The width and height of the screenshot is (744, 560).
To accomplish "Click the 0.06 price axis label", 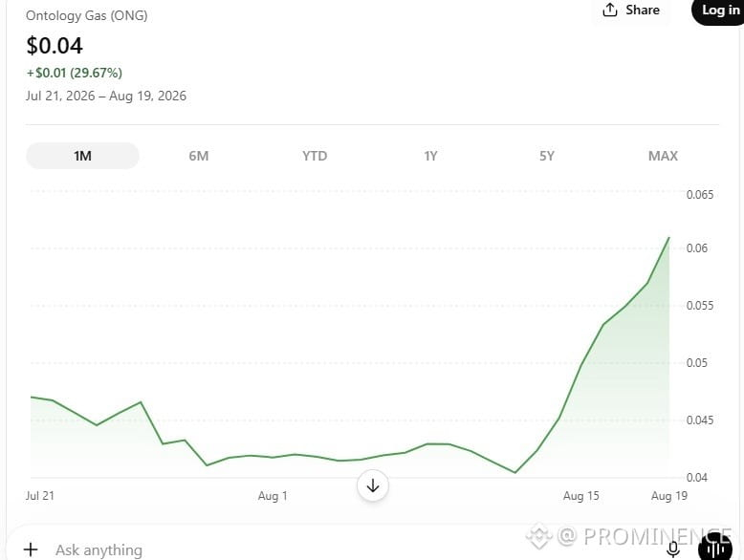I will coord(696,248).
